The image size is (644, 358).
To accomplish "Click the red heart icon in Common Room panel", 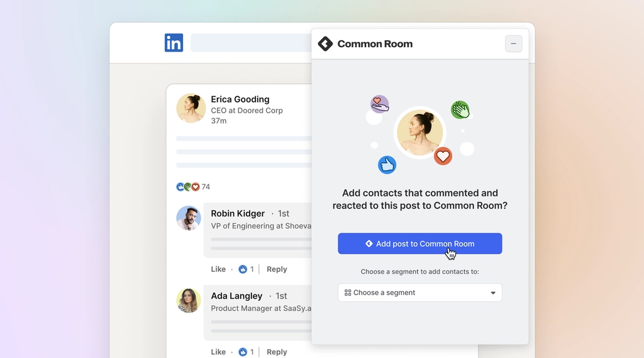I will [x=443, y=156].
